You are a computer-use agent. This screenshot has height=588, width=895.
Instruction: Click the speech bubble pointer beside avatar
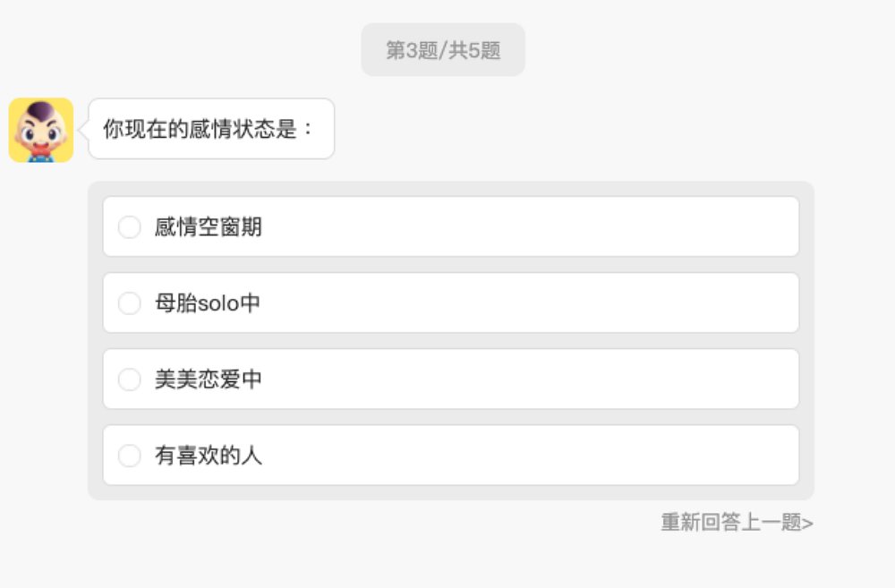84,129
